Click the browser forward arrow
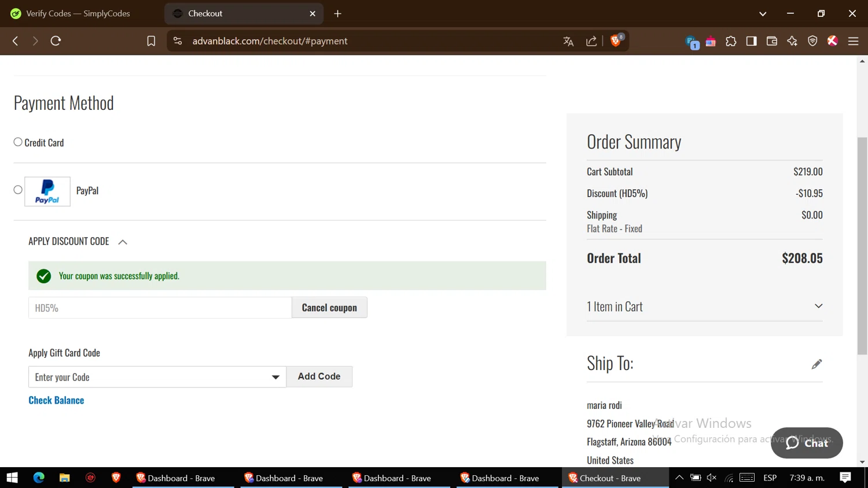 (x=35, y=41)
